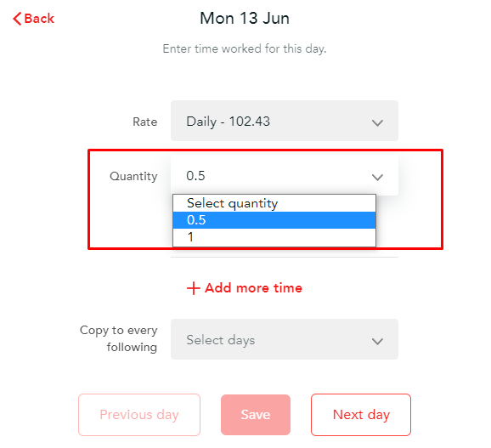Viewport: 491px width, 448px height.
Task: Go to the Previous day
Action: click(139, 415)
